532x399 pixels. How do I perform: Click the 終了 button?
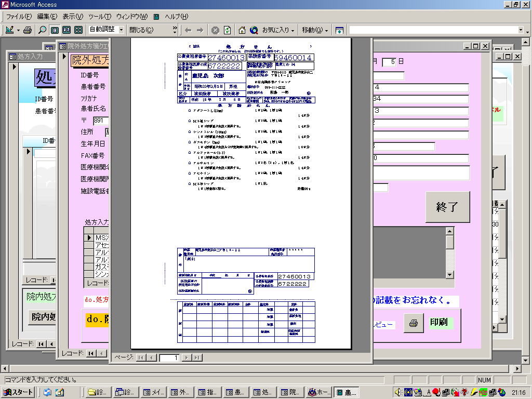[447, 207]
